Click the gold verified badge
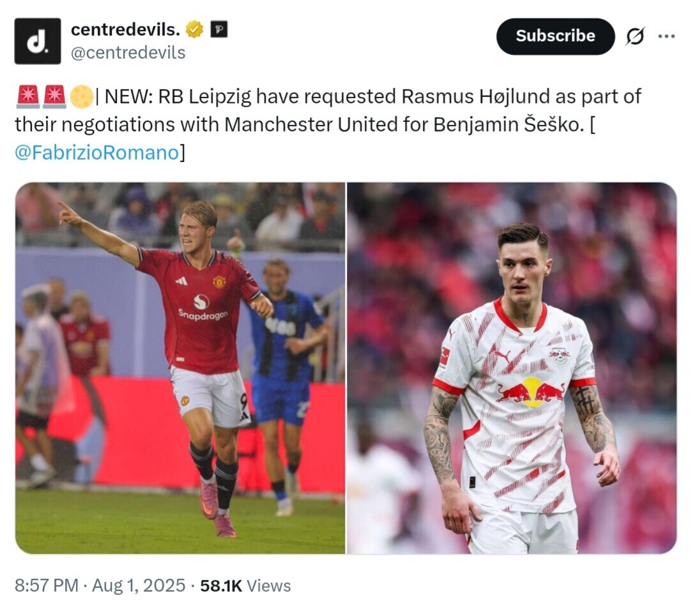The height and width of the screenshot is (616, 695). (x=194, y=29)
